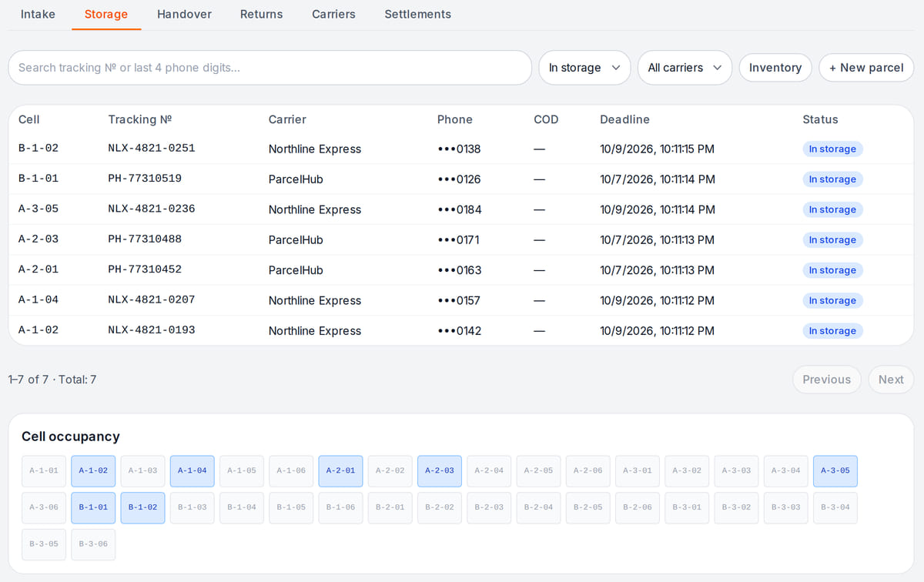Screen dimensions: 924x582
Task: Choose occupied cell B-1-02 in occupancy grid
Action: coord(143,508)
